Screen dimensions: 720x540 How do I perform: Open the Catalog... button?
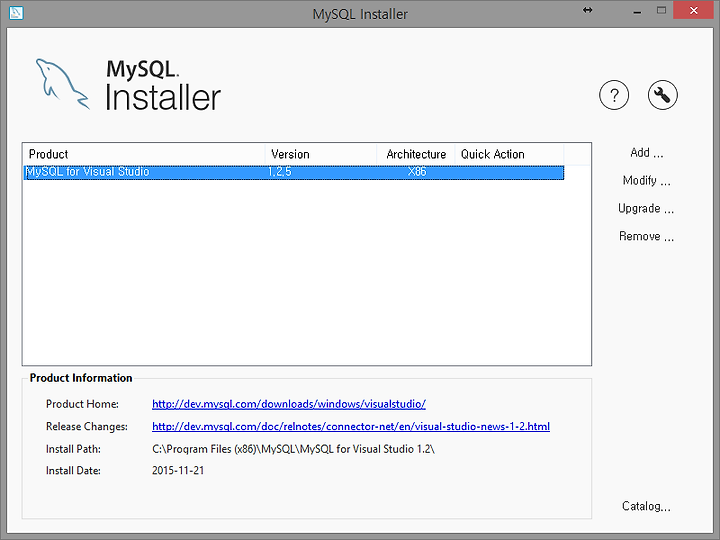(x=646, y=506)
